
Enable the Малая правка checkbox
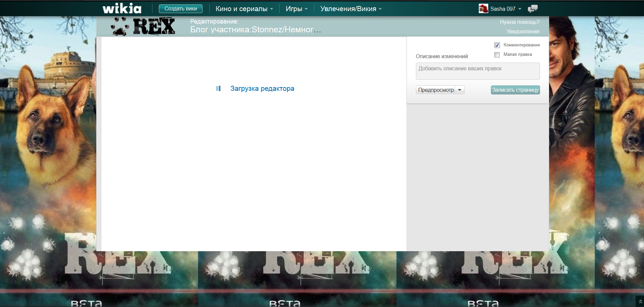tap(497, 54)
